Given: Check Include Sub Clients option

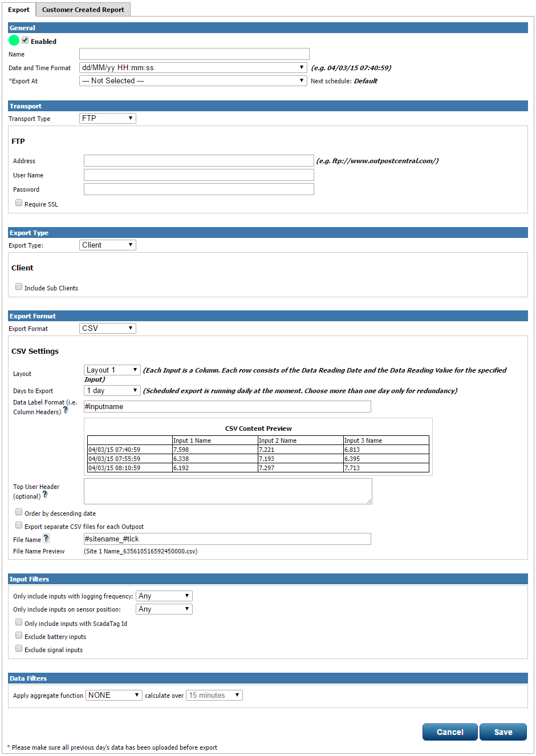Looking at the screenshot, I should click(19, 287).
